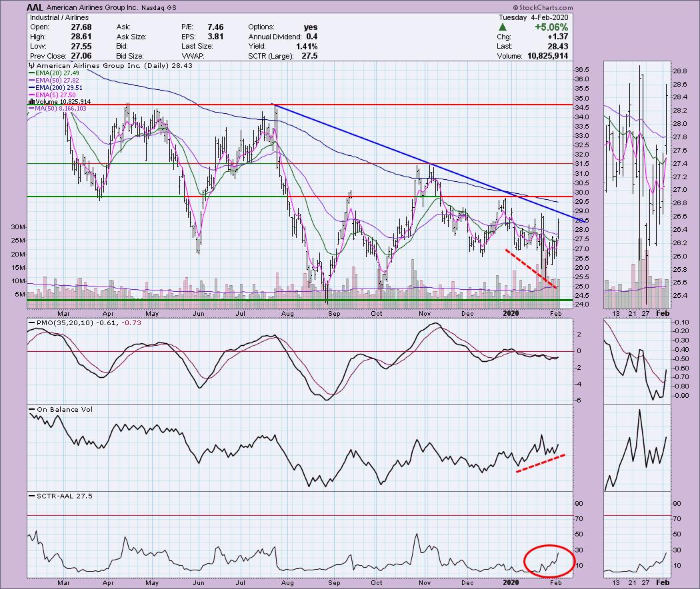700x589 pixels.
Task: Click the Aug label on price chart axis
Action: tap(287, 314)
